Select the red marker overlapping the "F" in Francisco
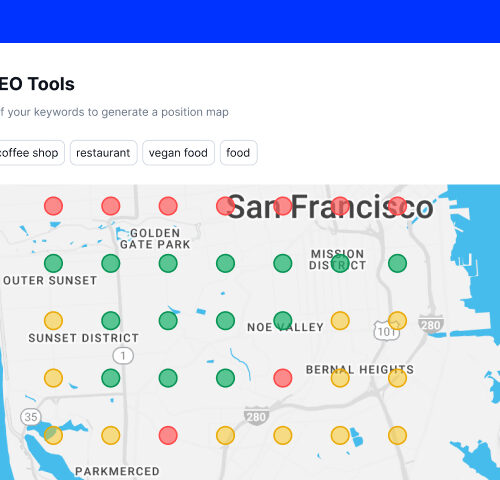Image resolution: width=500 pixels, height=480 pixels. tap(283, 206)
